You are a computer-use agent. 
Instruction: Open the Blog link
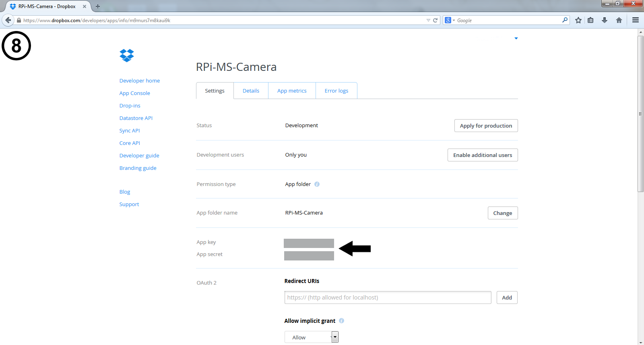(x=125, y=192)
